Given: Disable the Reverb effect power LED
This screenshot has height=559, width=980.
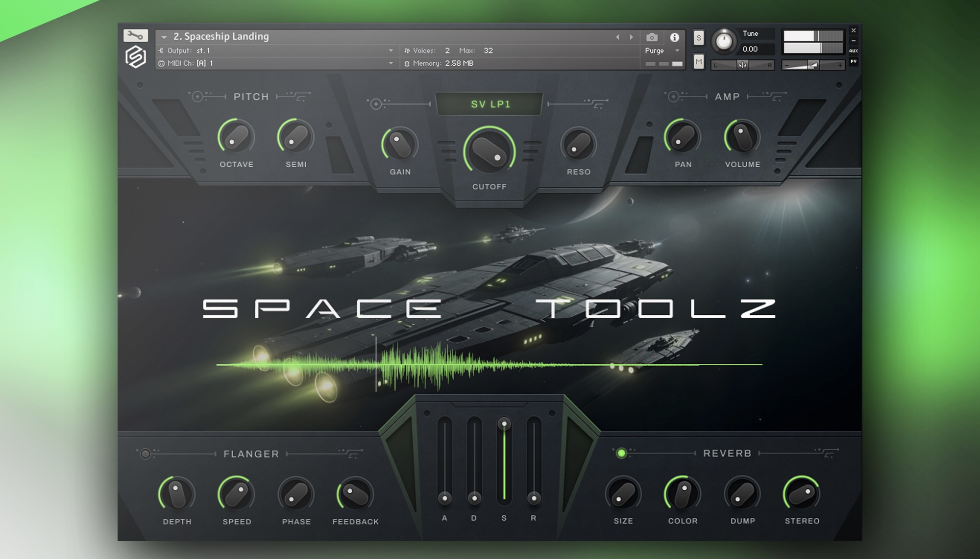Looking at the screenshot, I should (621, 453).
